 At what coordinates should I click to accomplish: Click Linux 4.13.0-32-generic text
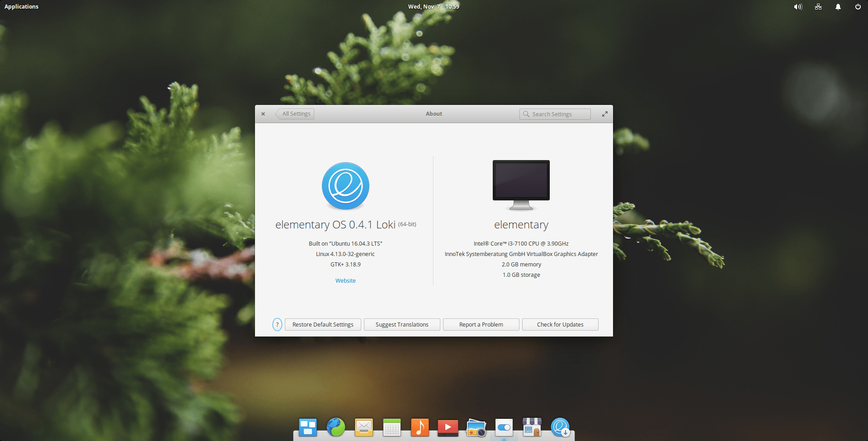(345, 254)
